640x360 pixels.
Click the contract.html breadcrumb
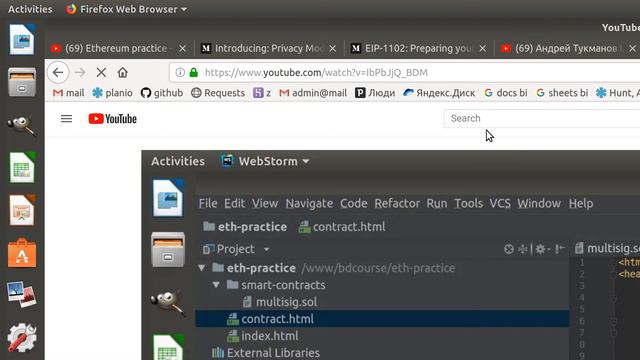coord(342,227)
